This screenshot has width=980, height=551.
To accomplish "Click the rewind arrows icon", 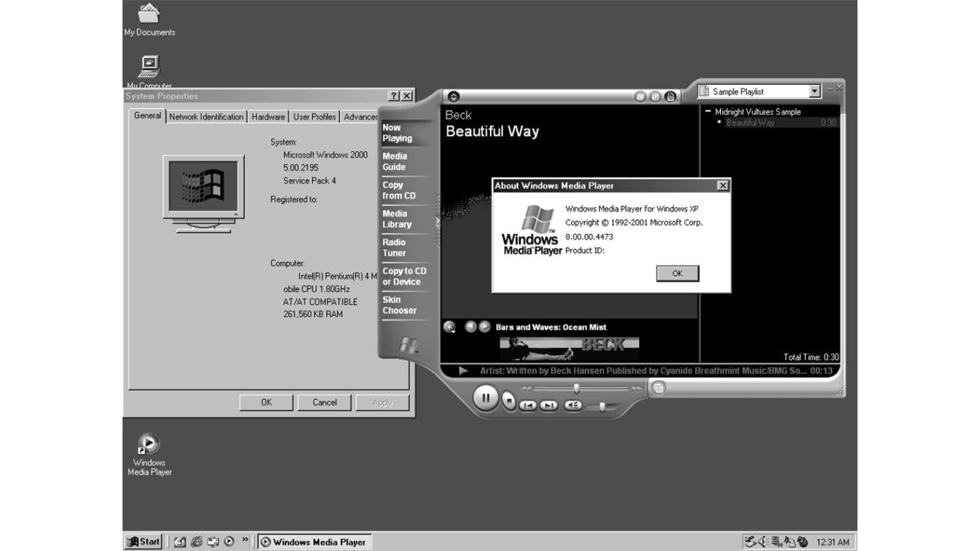I will pyautogui.click(x=526, y=388).
